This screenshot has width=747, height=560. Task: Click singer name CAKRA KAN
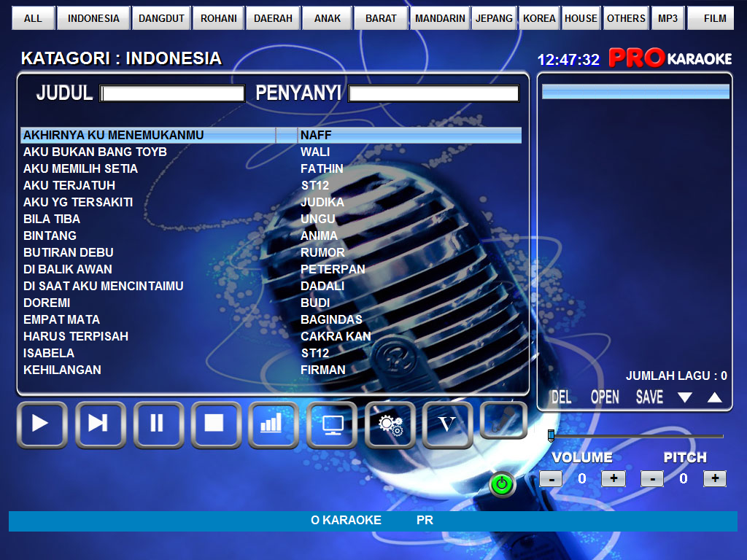(x=336, y=336)
